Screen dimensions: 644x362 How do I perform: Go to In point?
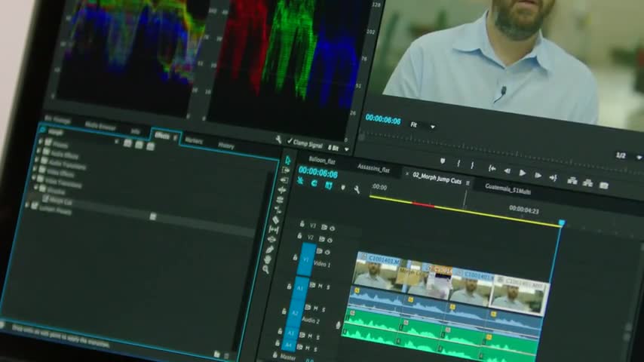(492, 168)
